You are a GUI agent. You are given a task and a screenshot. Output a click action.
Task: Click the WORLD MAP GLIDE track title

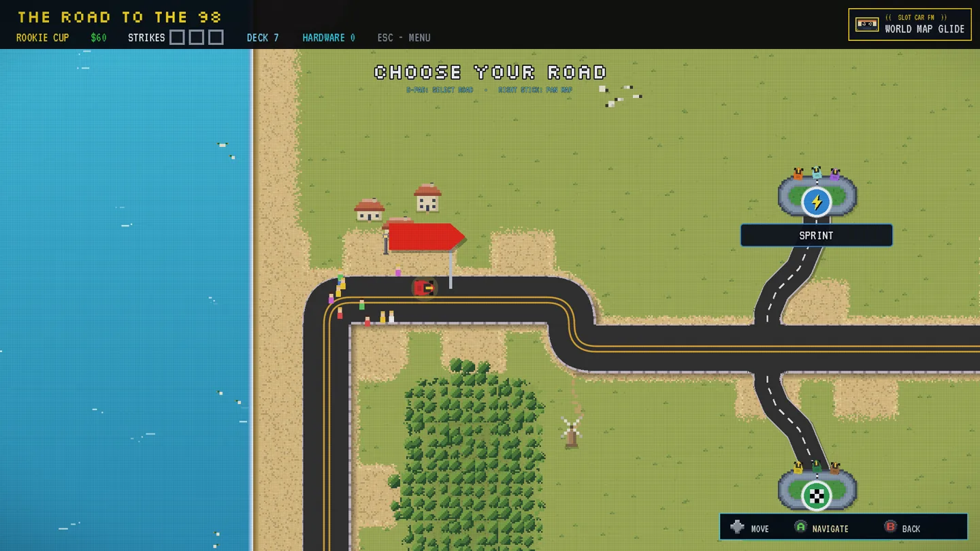click(x=925, y=29)
